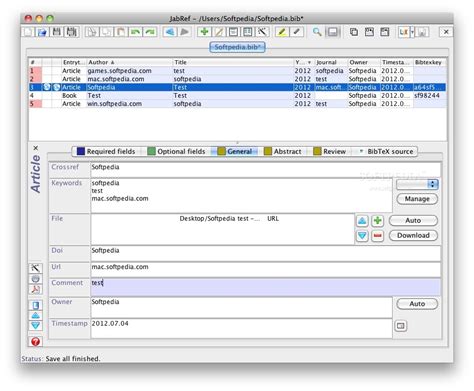
Task: Click the Search magnifier icon in toolbar
Action: click(317, 32)
